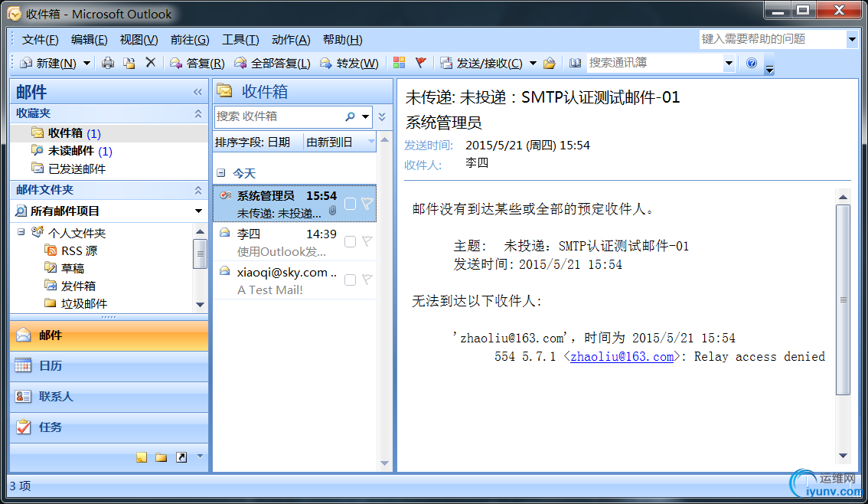The width and height of the screenshot is (868, 504).
Task: Click the Mail envelope icon in the navigation pane
Action: 23,335
